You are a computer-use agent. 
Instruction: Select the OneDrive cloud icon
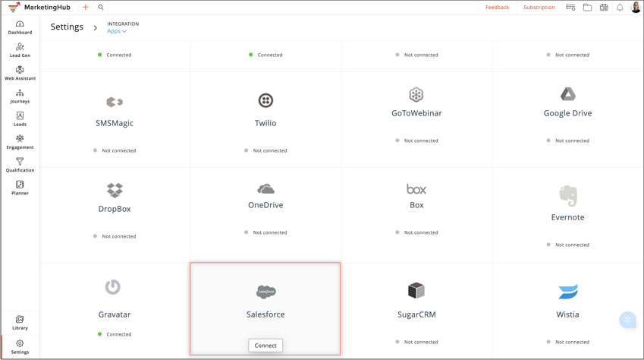point(265,189)
